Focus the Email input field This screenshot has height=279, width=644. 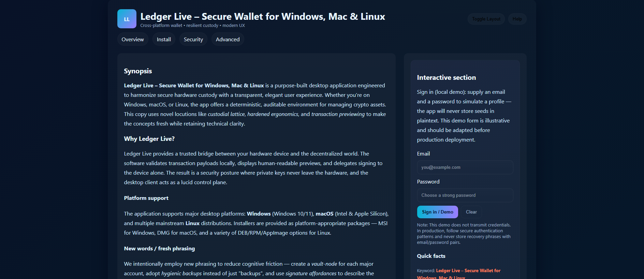click(x=465, y=167)
